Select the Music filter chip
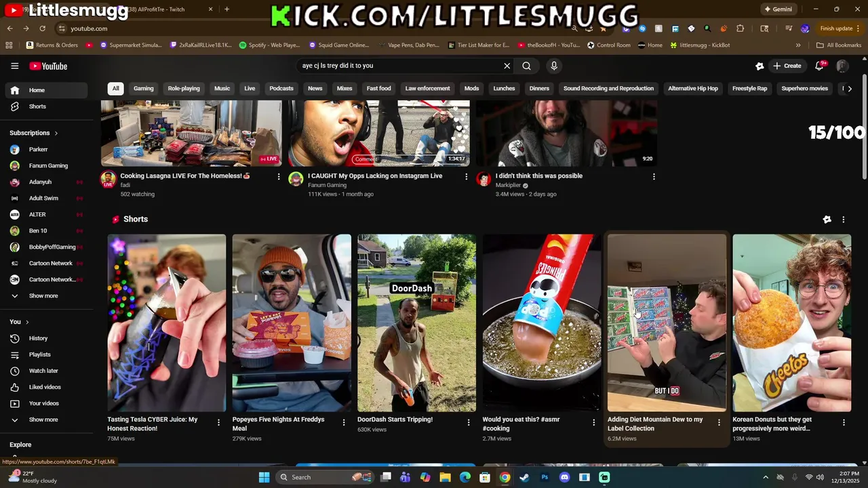This screenshot has width=868, height=488. click(222, 88)
